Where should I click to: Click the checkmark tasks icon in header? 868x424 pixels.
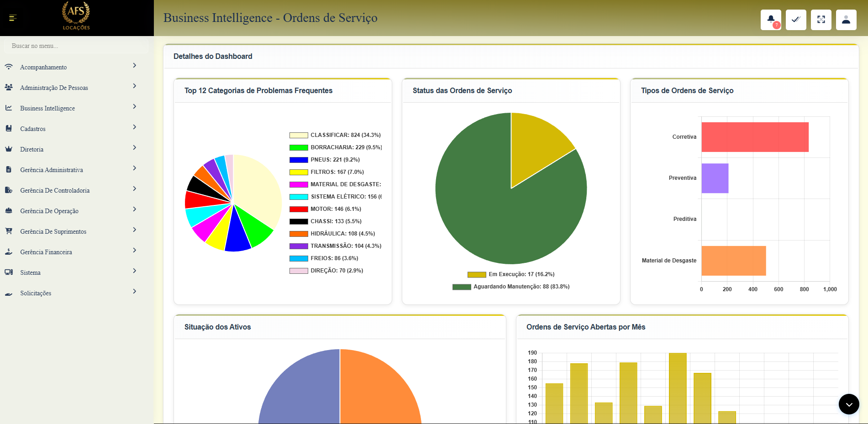(x=796, y=20)
